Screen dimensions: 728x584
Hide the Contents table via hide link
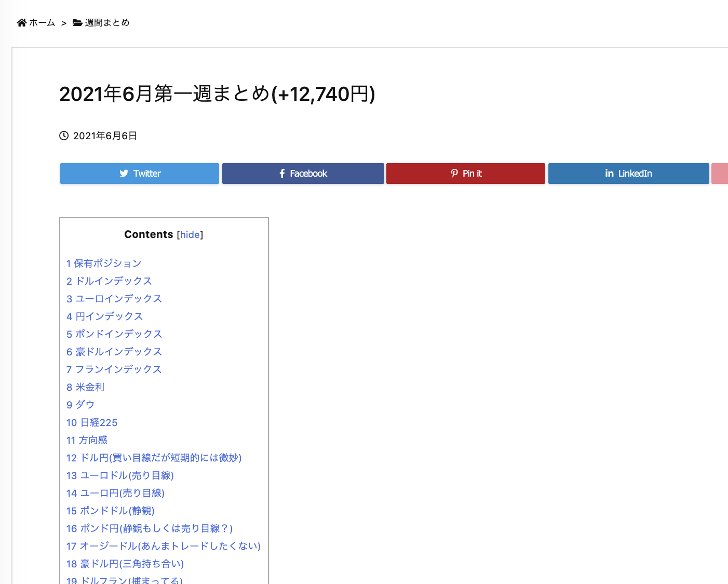point(190,235)
